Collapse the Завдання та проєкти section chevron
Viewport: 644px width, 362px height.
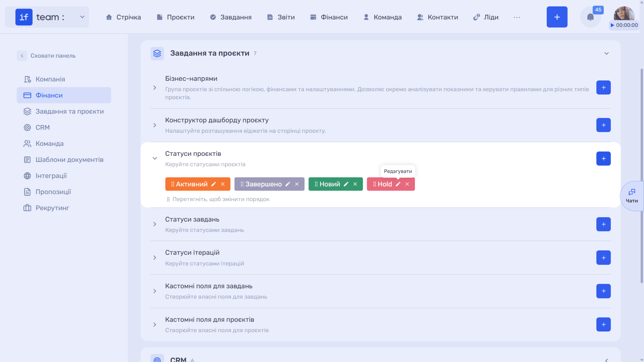(606, 53)
